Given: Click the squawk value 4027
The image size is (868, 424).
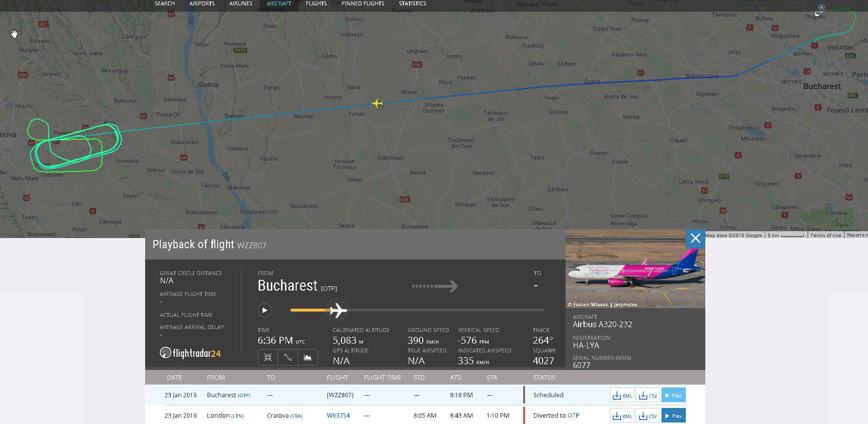Looking at the screenshot, I should pyautogui.click(x=543, y=361).
